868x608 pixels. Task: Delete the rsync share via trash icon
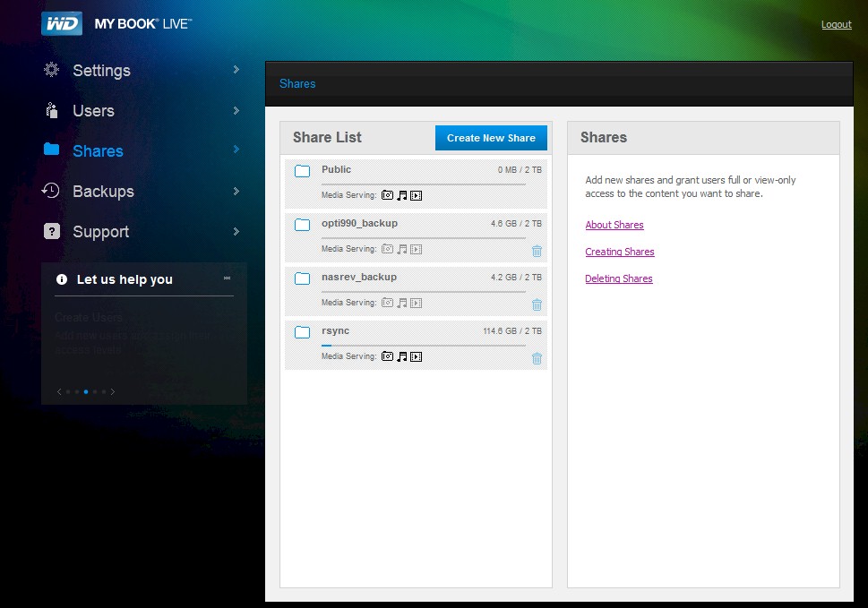click(537, 358)
